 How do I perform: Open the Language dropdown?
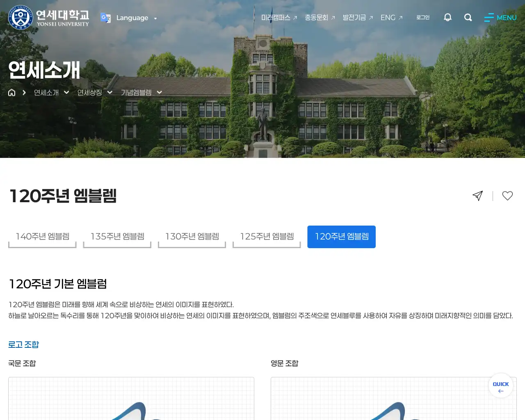(136, 18)
